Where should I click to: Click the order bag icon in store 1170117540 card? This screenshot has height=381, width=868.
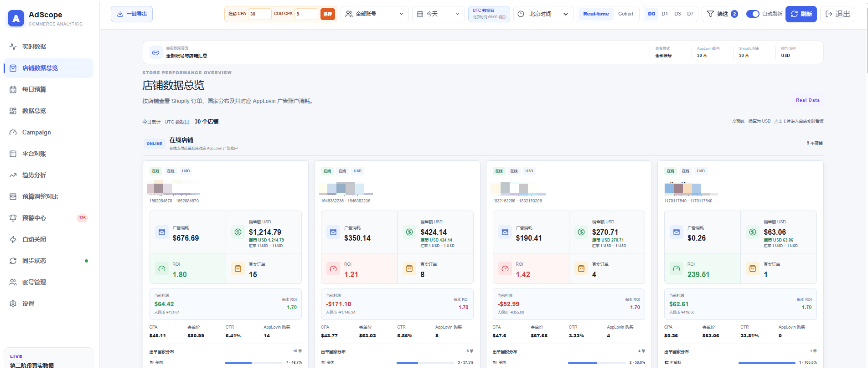[x=753, y=268]
